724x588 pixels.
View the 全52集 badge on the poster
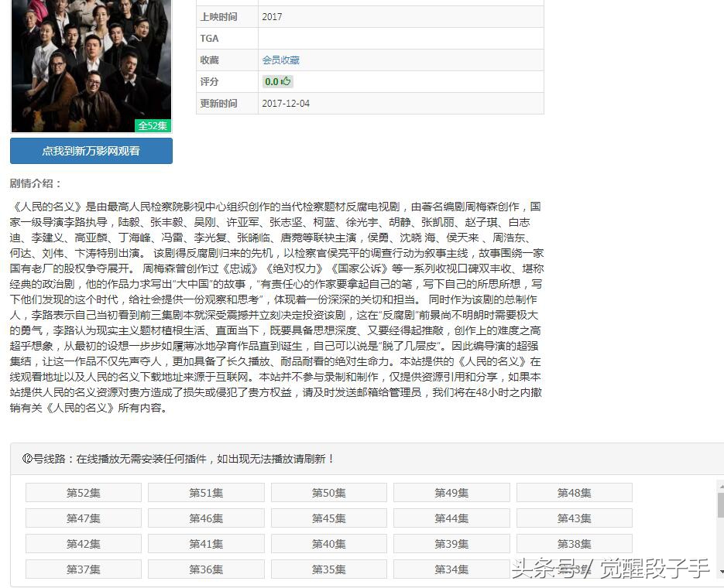point(153,125)
